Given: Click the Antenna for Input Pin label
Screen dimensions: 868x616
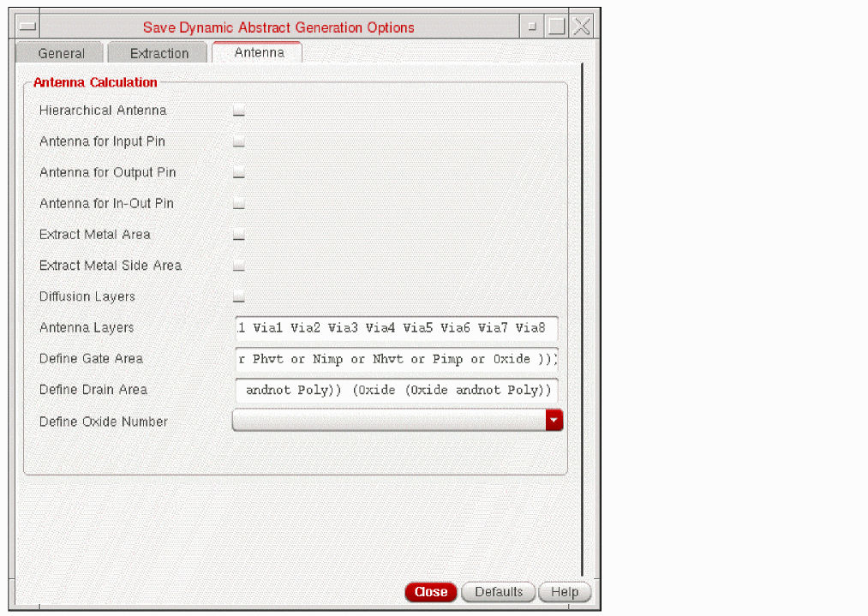Looking at the screenshot, I should click(x=102, y=141).
